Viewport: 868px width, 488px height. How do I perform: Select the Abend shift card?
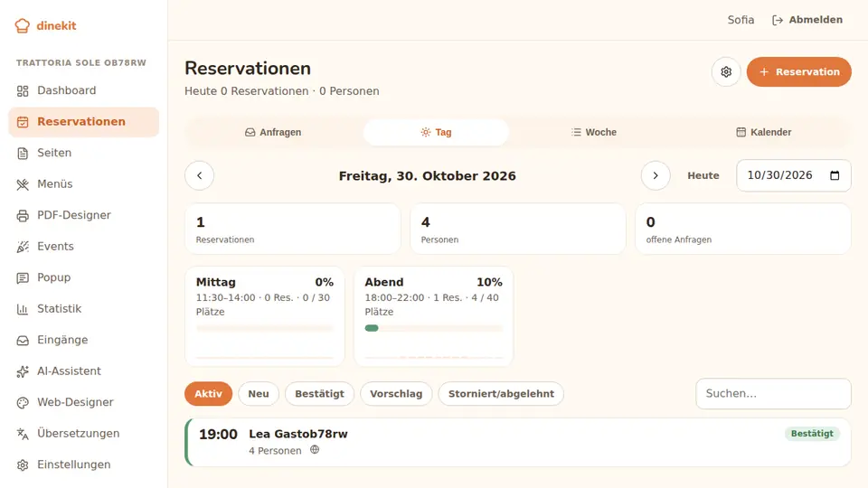point(433,316)
